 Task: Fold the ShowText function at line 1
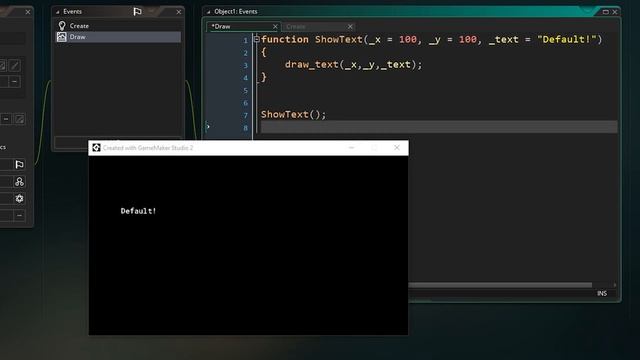(x=257, y=40)
